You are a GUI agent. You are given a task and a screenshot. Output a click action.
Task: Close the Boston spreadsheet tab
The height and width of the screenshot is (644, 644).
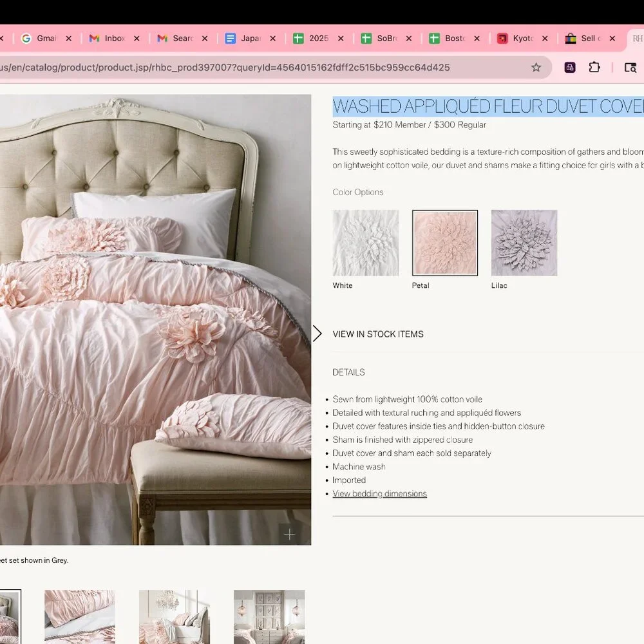[477, 38]
